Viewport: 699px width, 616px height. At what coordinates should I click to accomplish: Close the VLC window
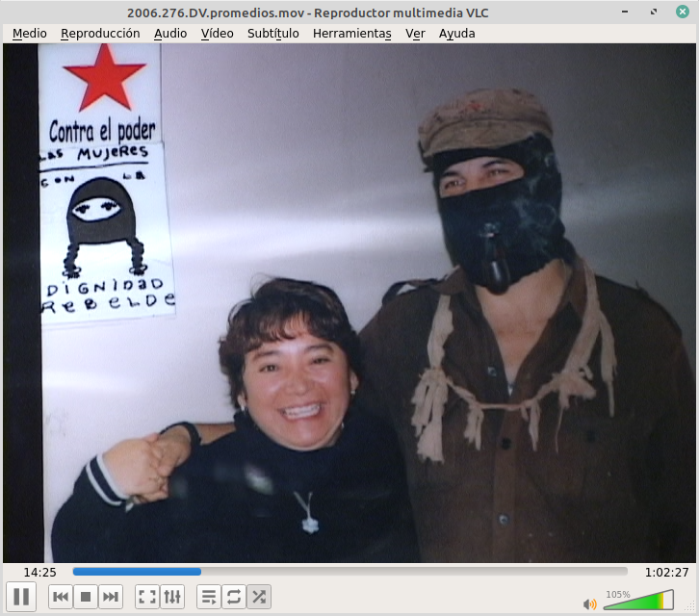(683, 12)
